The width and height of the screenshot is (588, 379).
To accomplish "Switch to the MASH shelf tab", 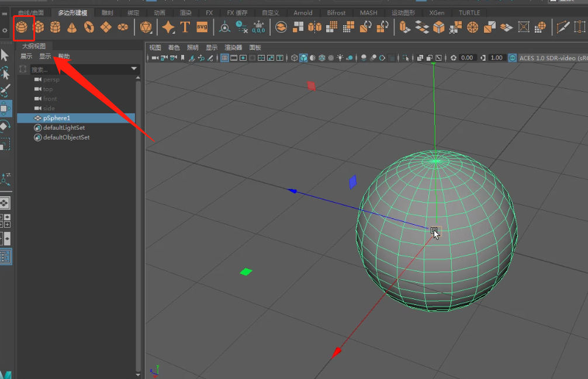I will click(369, 13).
